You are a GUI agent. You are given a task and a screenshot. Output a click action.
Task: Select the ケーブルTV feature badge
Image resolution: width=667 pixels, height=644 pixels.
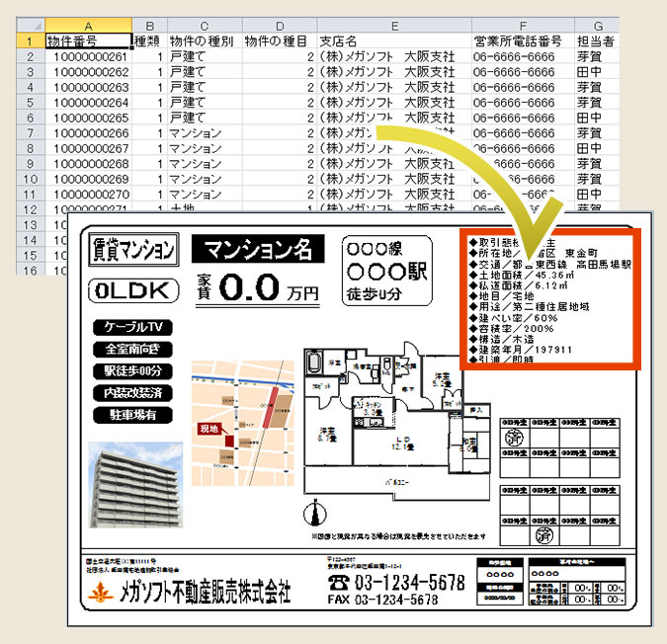(x=126, y=327)
